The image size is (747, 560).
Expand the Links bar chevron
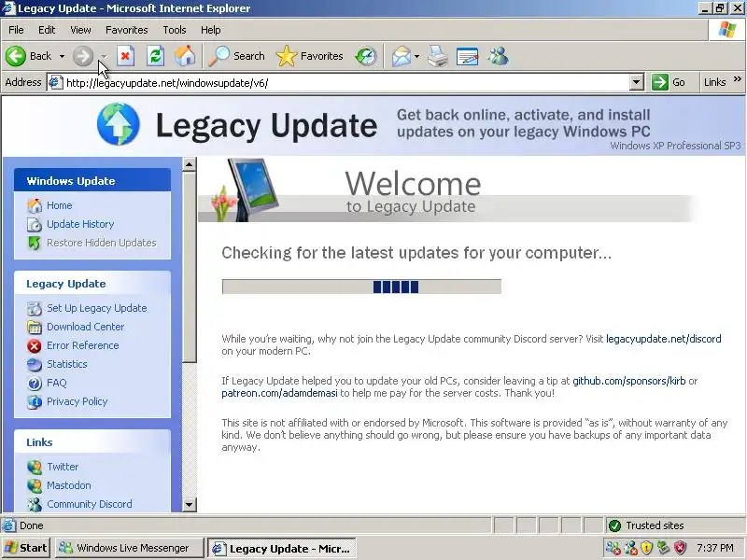[x=738, y=79]
